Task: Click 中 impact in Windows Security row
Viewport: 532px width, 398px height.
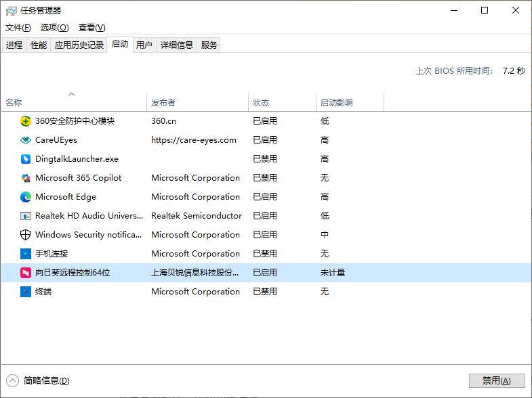Action: 325,235
